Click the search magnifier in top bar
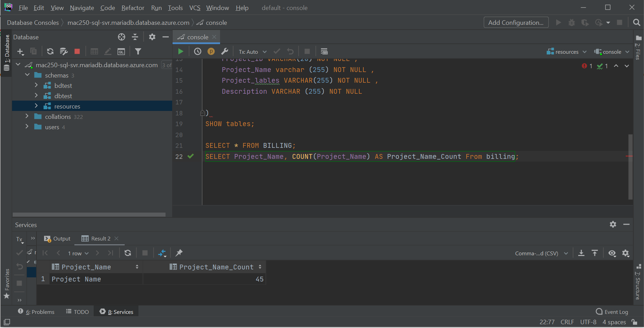Image resolution: width=644 pixels, height=328 pixels. pos(637,23)
